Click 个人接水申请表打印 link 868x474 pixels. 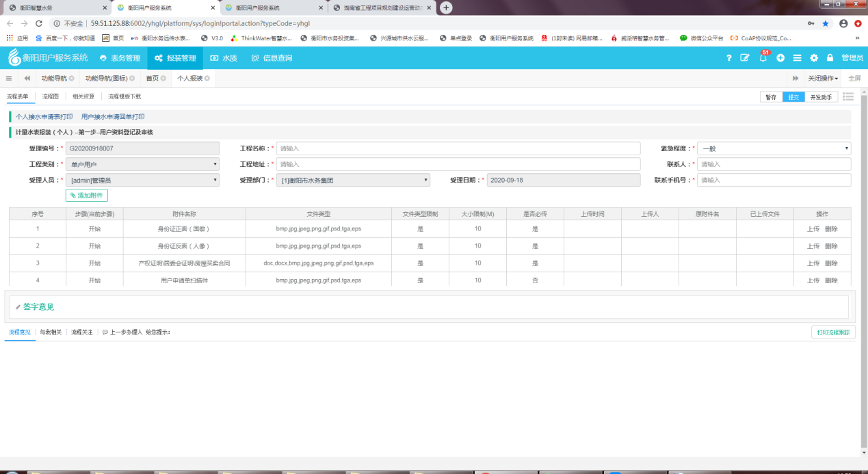coord(44,117)
